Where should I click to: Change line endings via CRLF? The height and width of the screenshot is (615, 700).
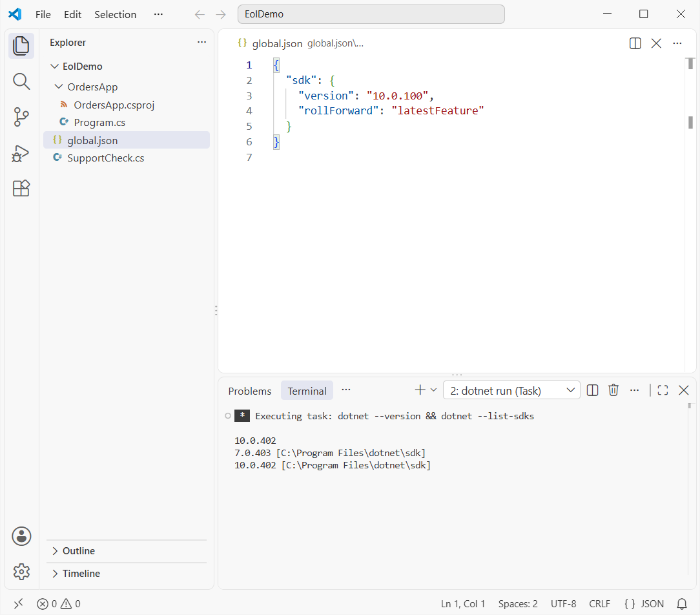(599, 604)
